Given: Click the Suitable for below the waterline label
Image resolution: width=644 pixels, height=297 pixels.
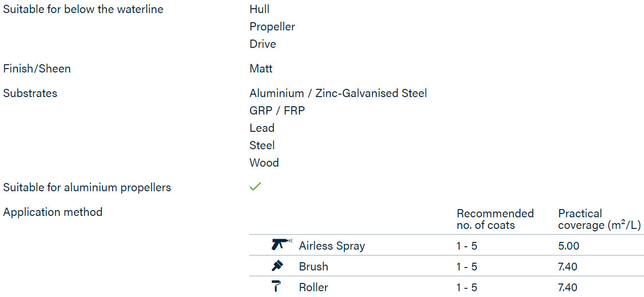Looking at the screenshot, I should tap(83, 9).
